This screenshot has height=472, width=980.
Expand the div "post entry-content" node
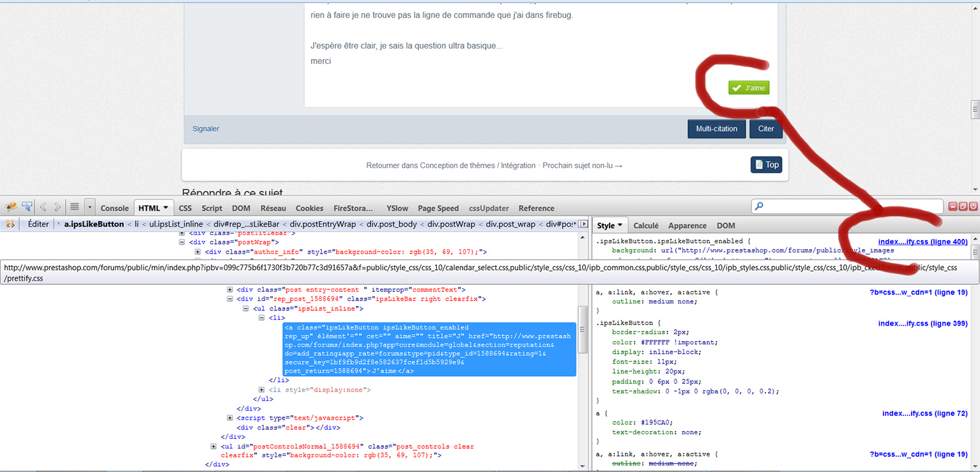click(230, 290)
